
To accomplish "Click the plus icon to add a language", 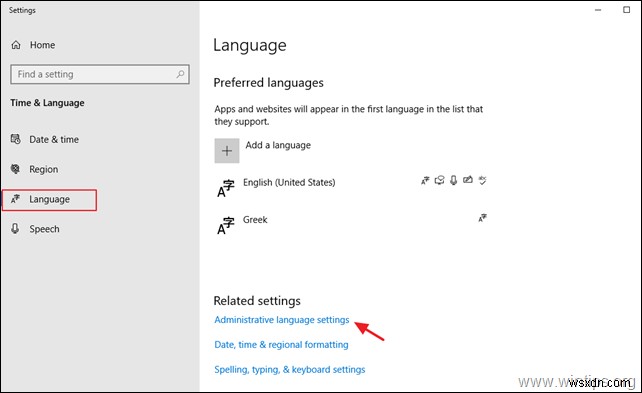I will click(x=227, y=151).
